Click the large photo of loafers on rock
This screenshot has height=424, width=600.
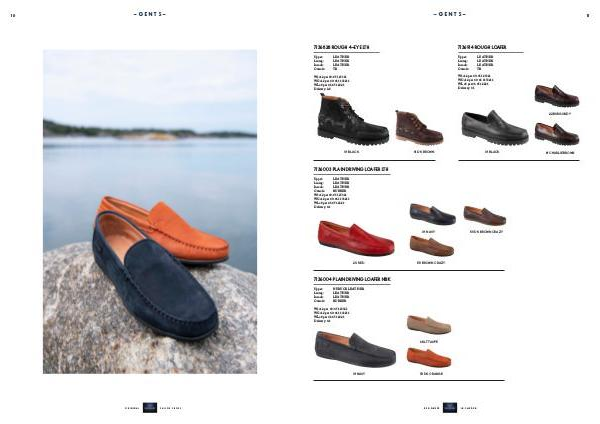pyautogui.click(x=150, y=212)
